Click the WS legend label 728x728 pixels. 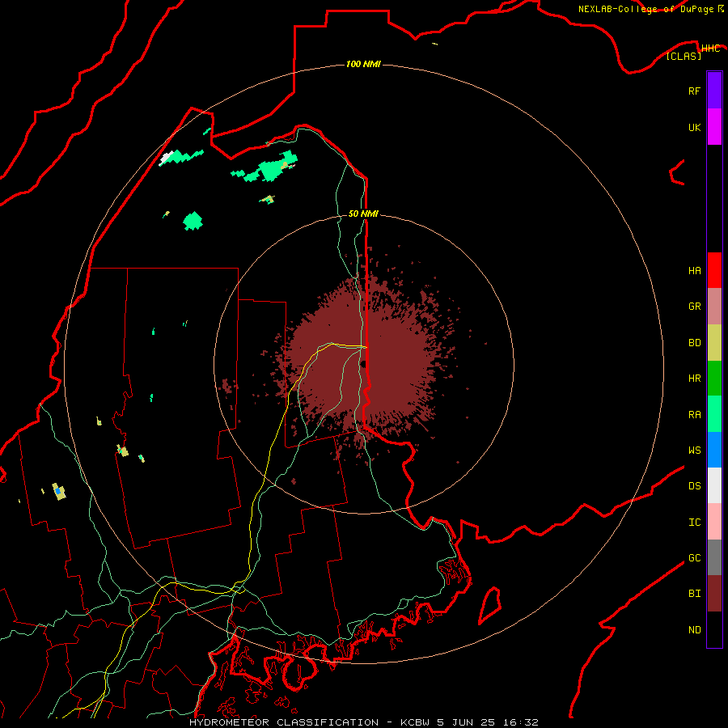pos(694,450)
